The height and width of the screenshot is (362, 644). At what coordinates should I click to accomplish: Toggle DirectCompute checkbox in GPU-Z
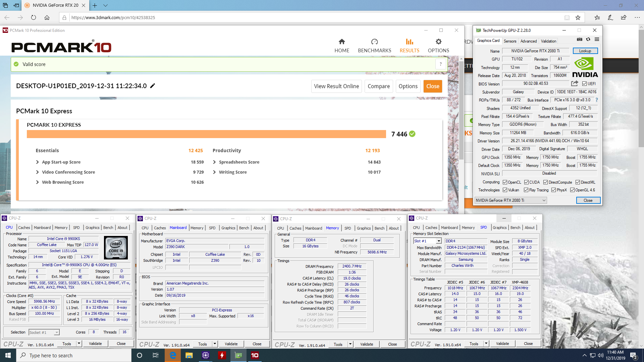[x=545, y=182]
